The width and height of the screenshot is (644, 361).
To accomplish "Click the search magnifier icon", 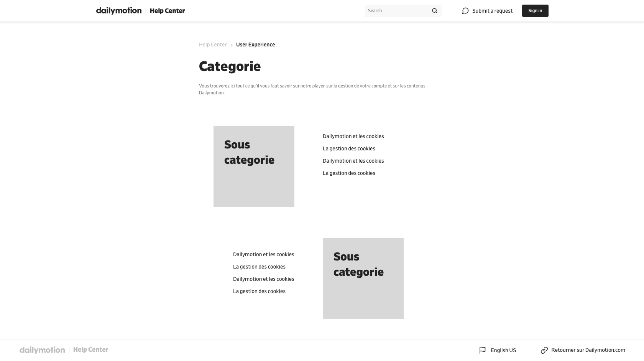I will (x=434, y=11).
